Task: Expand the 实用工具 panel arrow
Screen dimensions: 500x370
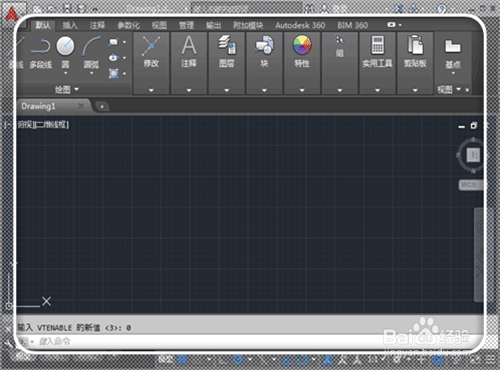Action: tap(377, 90)
